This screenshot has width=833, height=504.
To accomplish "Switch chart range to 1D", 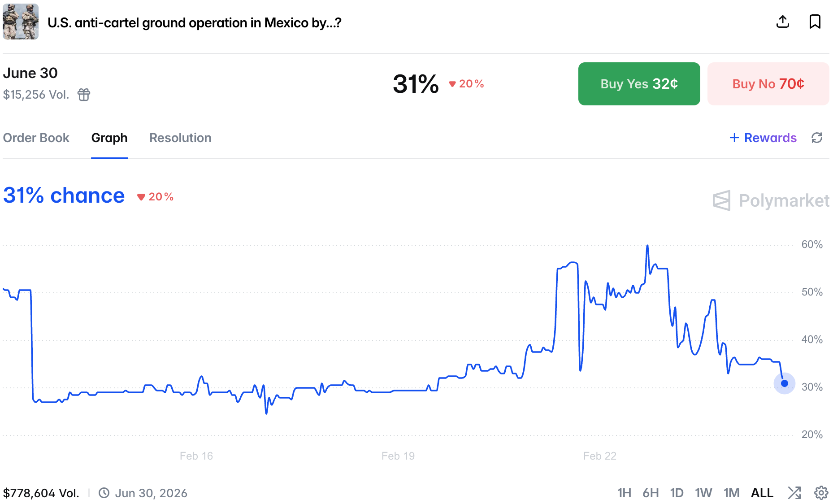I will click(x=677, y=493).
